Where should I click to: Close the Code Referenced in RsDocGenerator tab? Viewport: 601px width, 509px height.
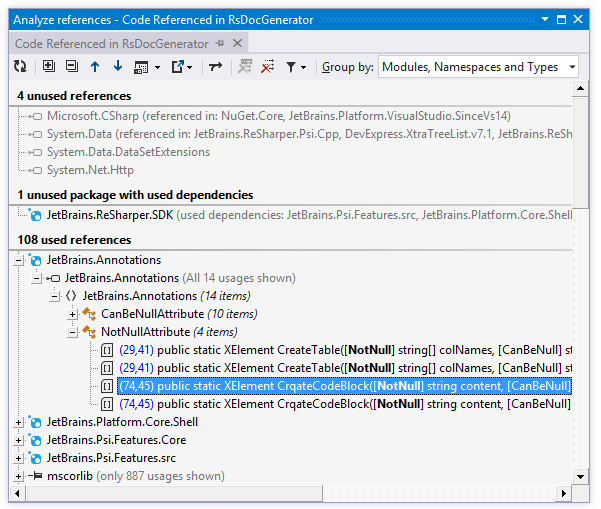[238, 43]
